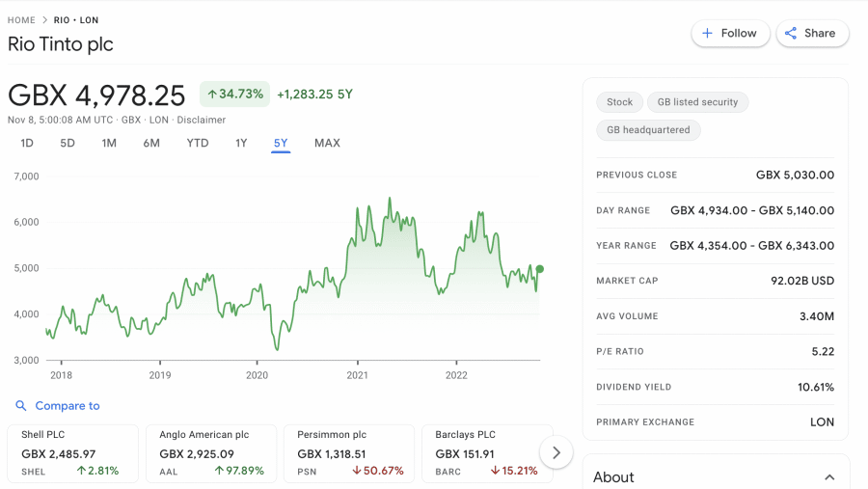Image resolution: width=868 pixels, height=489 pixels.
Task: Select the 1Y time range
Action: [241, 143]
